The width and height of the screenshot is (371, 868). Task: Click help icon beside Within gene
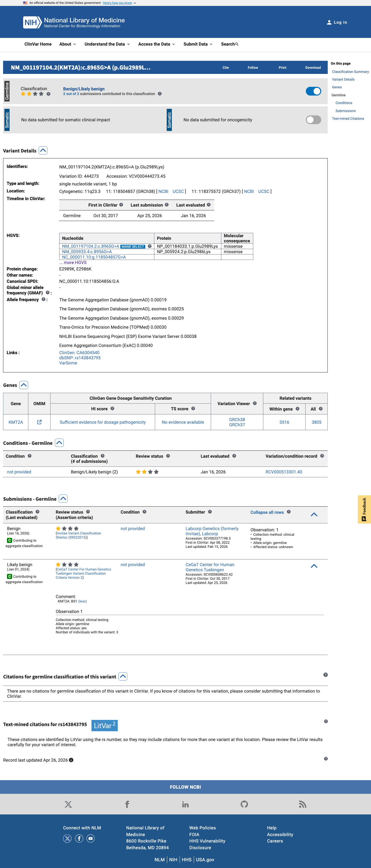tap(298, 409)
